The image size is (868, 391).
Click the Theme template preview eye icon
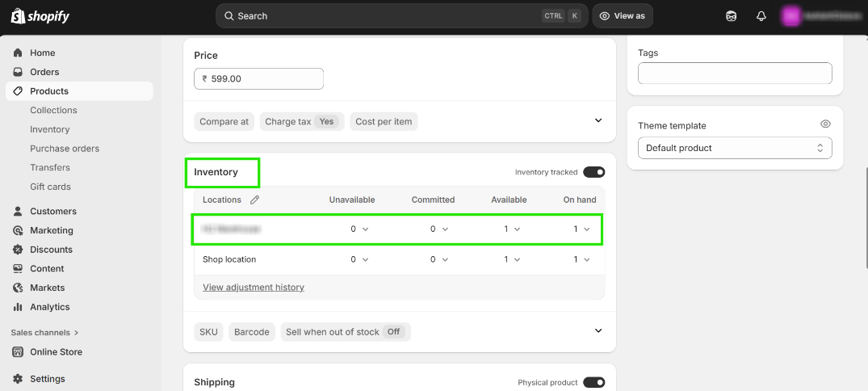click(x=825, y=124)
